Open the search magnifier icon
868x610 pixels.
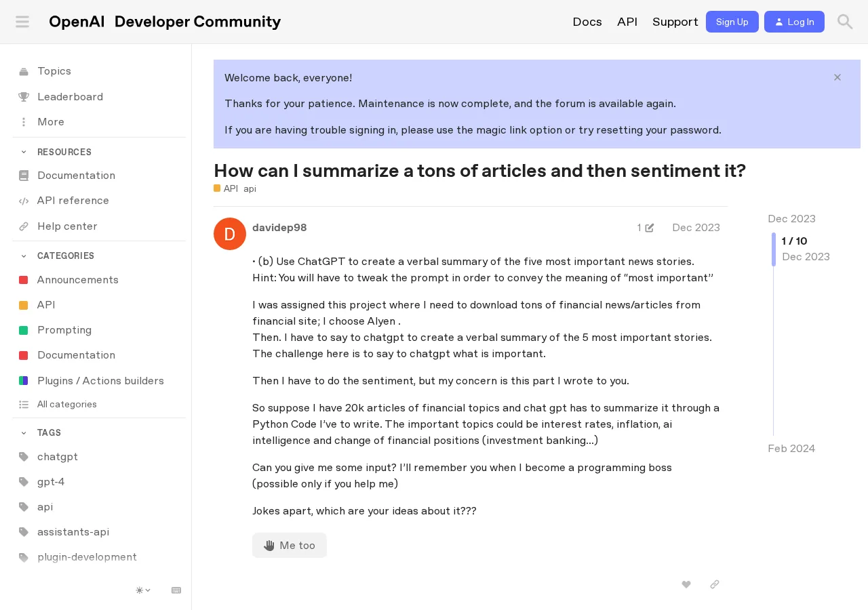(x=845, y=22)
